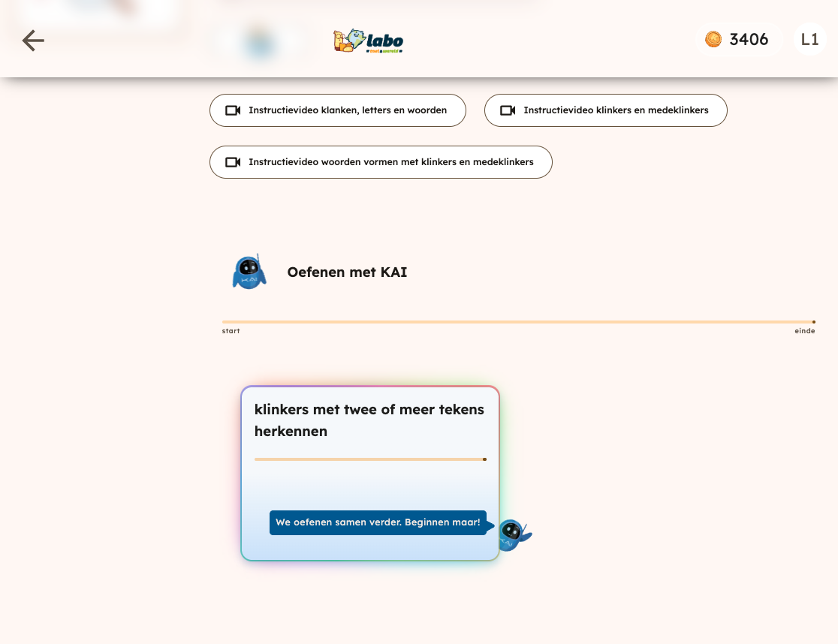Viewport: 838px width, 644px height.
Task: Open the L1 profile avatar
Action: (809, 40)
